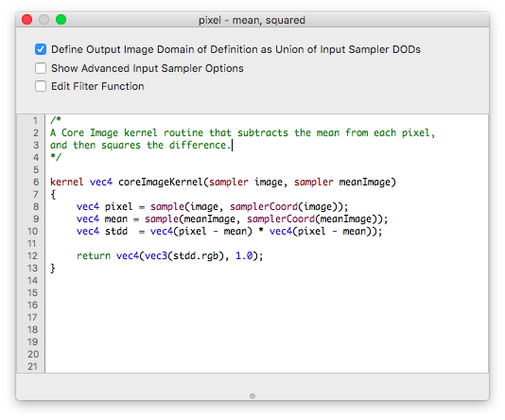Click the window title 'pixel - mean, squared'
This screenshot has height=420, width=505.
[252, 20]
